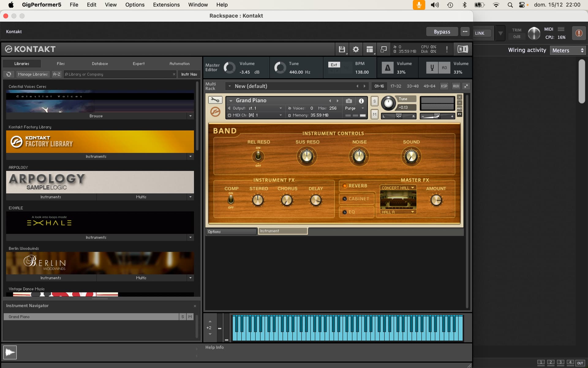Click the Native Instruments NI logo button
Viewport: 588px width, 368px height.
[463, 49]
